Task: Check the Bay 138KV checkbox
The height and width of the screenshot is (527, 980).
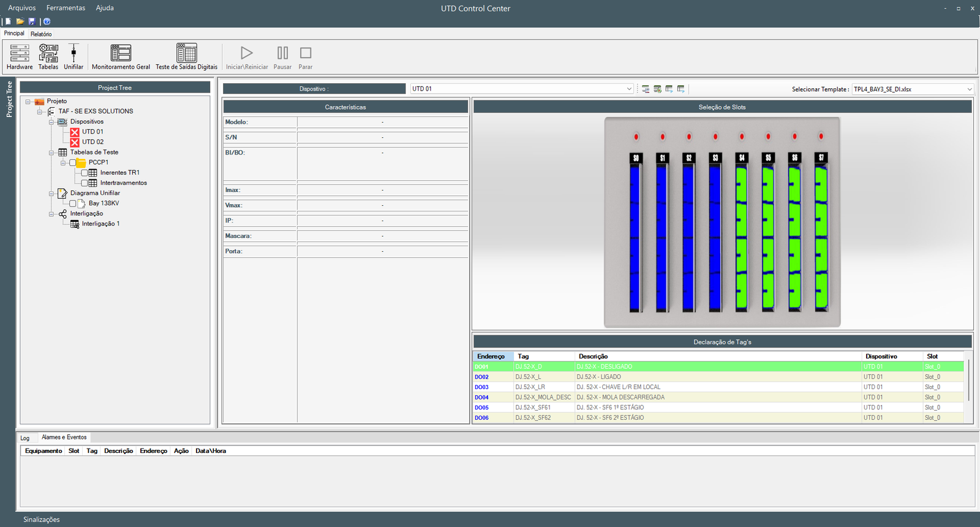Action: (73, 203)
